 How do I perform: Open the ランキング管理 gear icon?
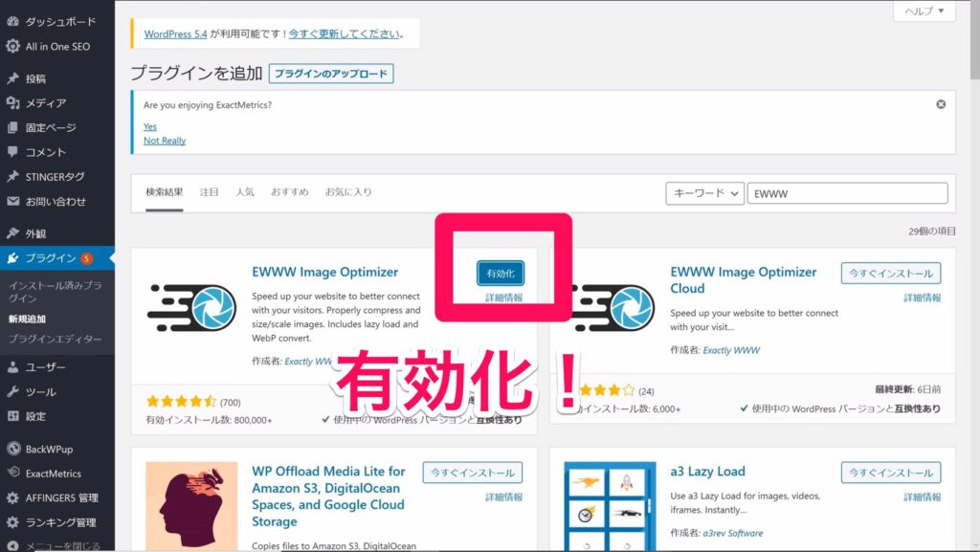click(12, 522)
